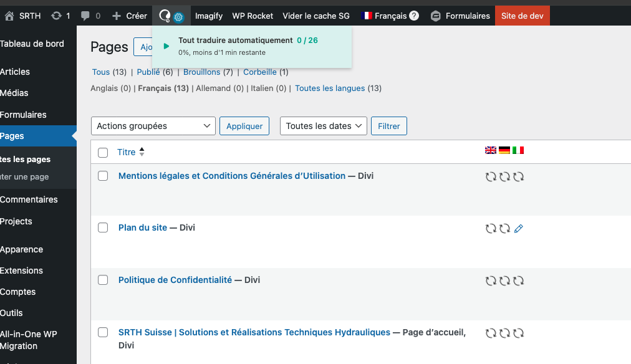Expand the Toutes les dates dropdown
Image resolution: width=631 pixels, height=364 pixels.
point(323,126)
